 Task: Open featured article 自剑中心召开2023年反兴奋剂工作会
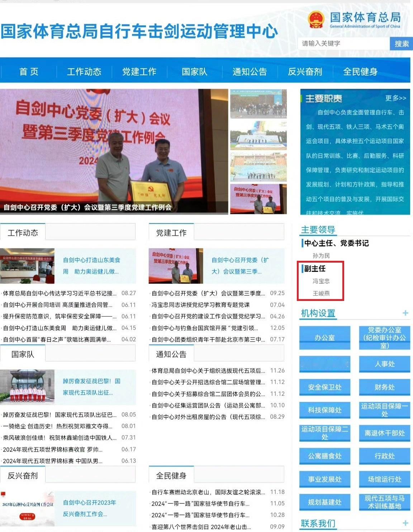coord(90,508)
